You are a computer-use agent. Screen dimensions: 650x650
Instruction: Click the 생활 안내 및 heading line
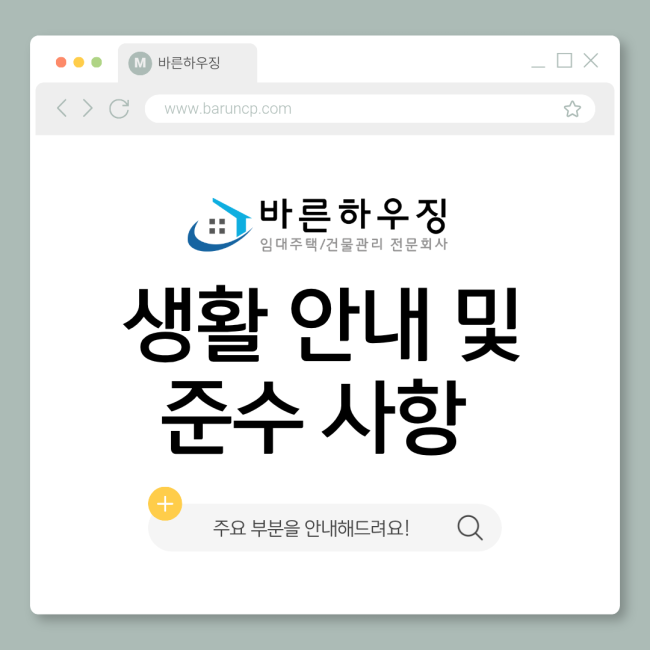321,324
